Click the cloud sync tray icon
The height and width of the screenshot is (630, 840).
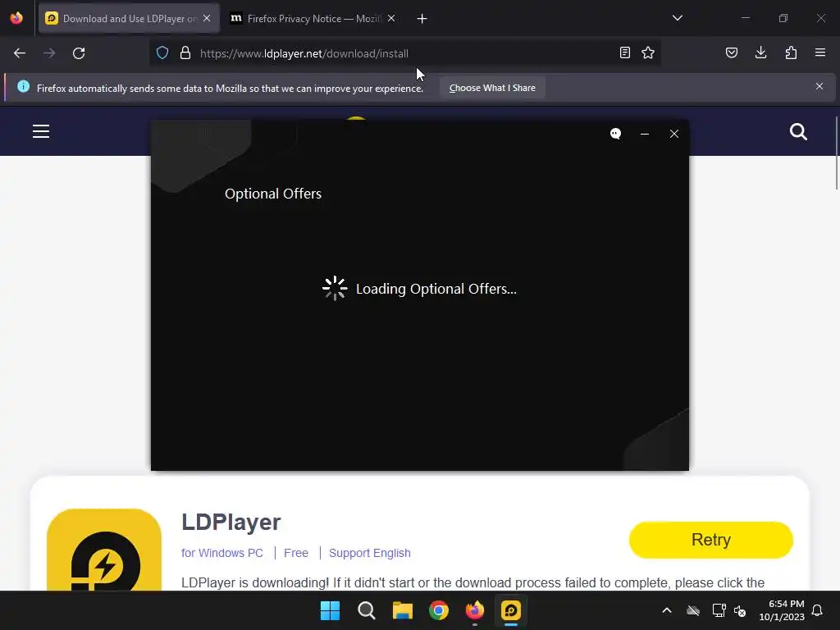tap(693, 610)
